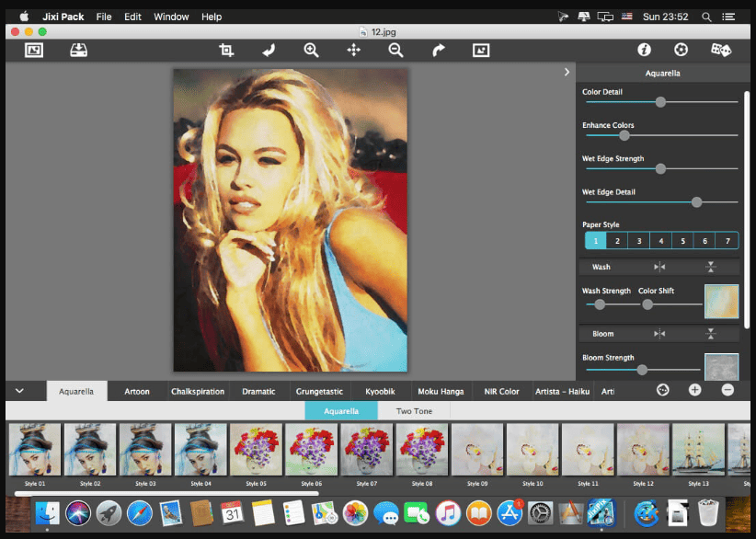The image size is (756, 539).
Task: Select the Crop tool
Action: coord(226,50)
